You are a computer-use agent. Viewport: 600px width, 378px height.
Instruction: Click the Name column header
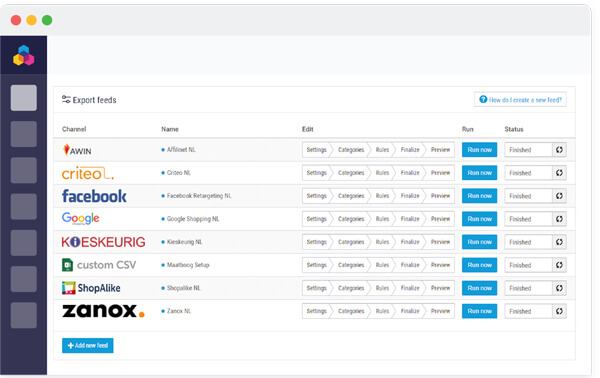click(x=170, y=129)
